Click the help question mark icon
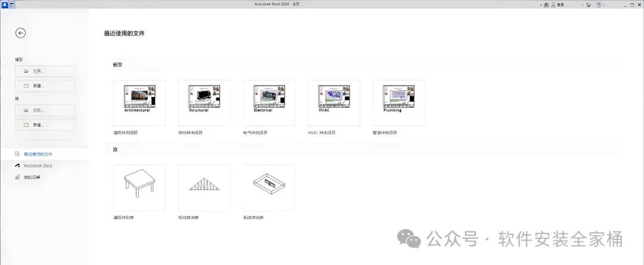 (599, 5)
